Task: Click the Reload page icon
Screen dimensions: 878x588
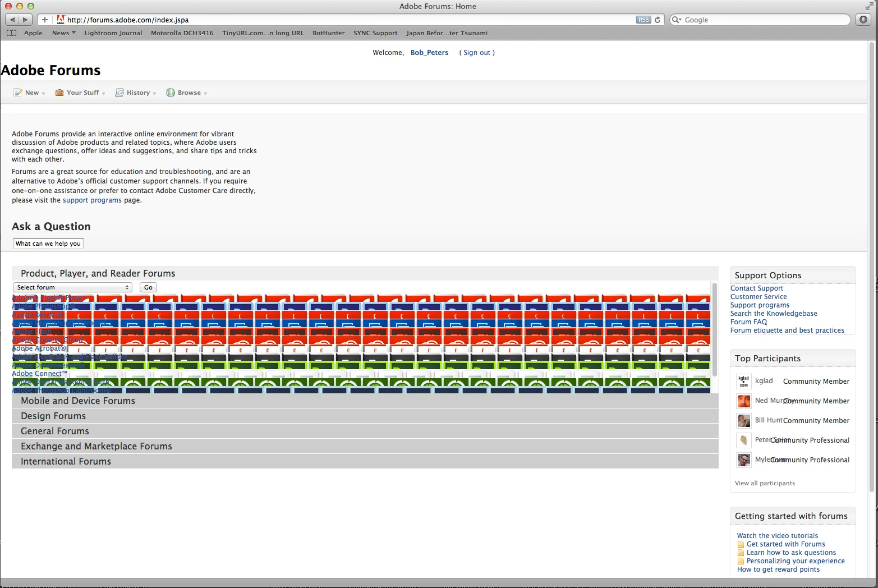Action: (x=658, y=20)
